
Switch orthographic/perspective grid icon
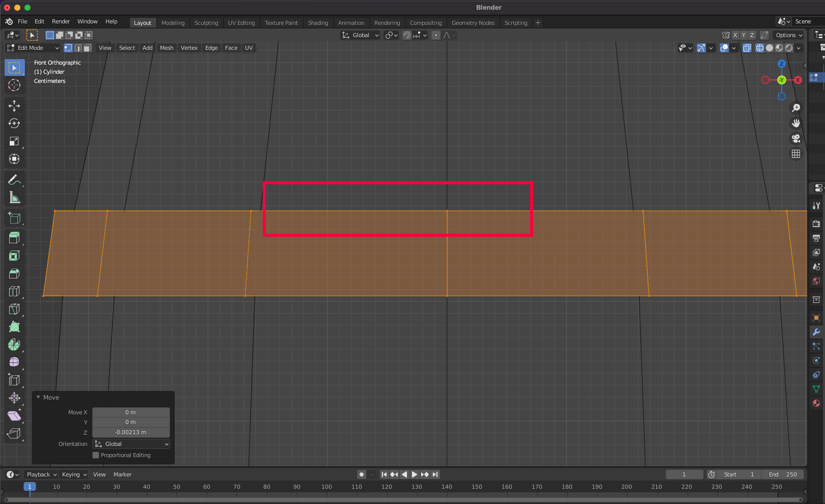coord(796,154)
